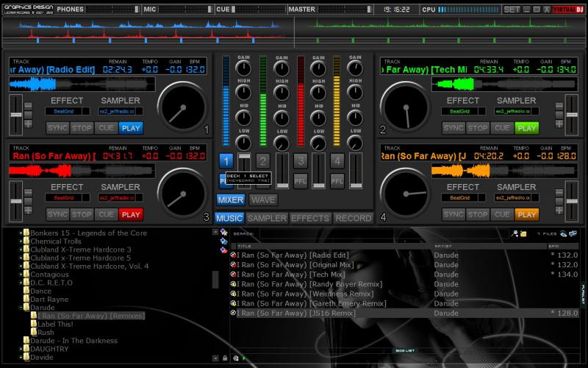The width and height of the screenshot is (588, 368).
Task: Click the plus pitch button on deck 4
Action: 559,210
